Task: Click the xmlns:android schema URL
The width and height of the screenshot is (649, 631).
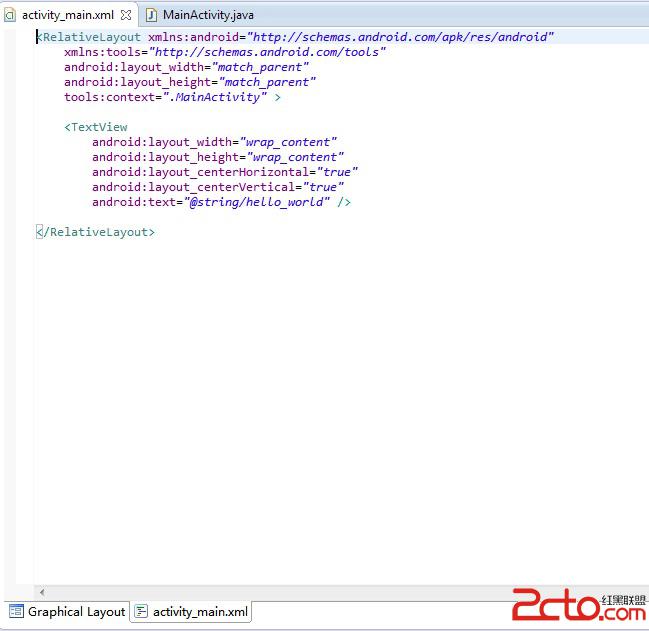Action: 400,37
